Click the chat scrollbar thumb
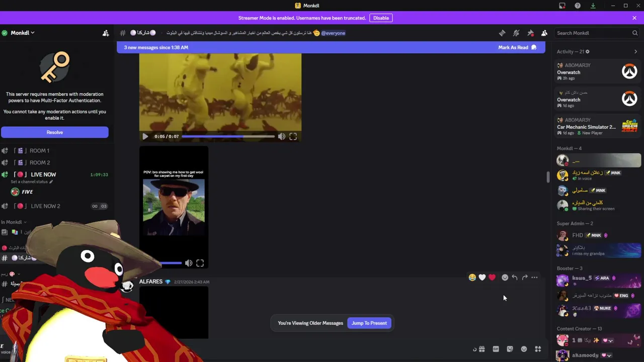Viewport: 644px width, 362px height. [547, 177]
